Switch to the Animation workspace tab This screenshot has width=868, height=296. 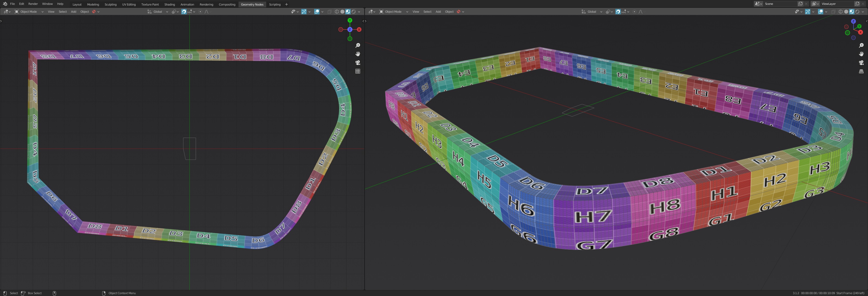tap(187, 4)
